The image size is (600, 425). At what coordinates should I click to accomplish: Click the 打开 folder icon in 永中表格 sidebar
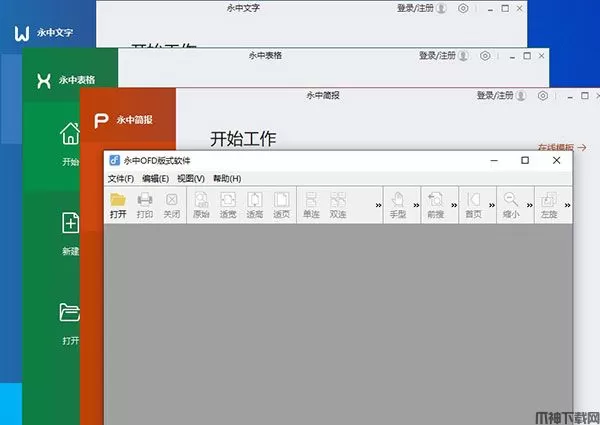[x=70, y=312]
